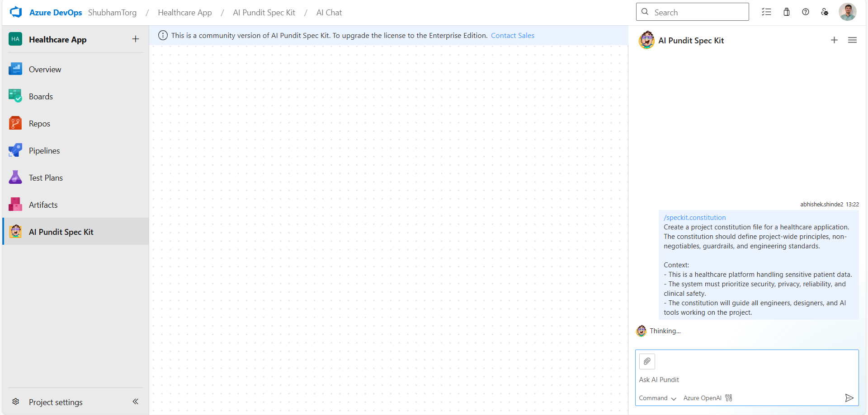The width and height of the screenshot is (868, 415).
Task: Open Test Plans
Action: coord(45,177)
